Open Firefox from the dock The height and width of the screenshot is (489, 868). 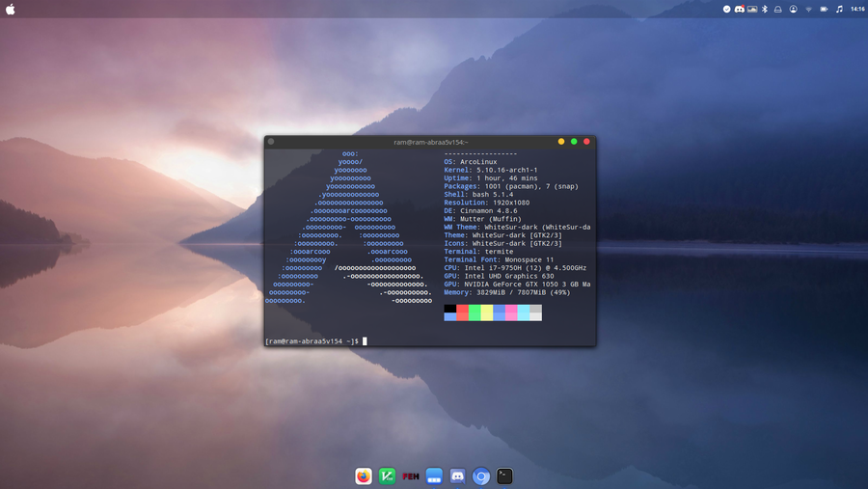click(x=364, y=476)
